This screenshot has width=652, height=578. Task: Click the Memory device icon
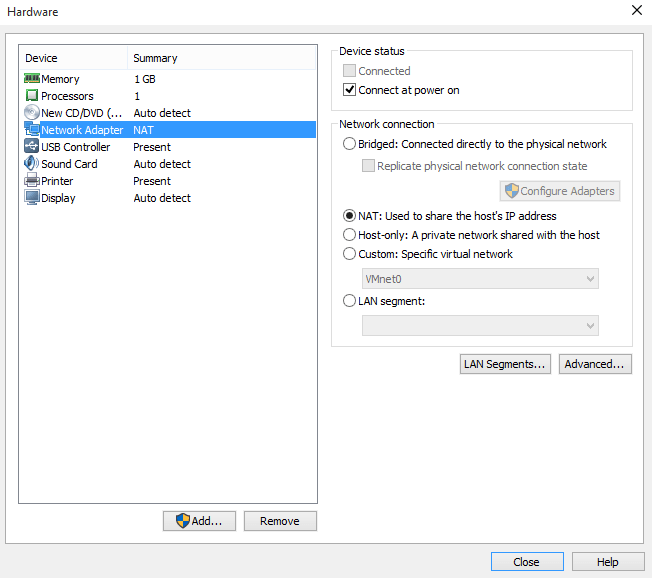pos(32,79)
